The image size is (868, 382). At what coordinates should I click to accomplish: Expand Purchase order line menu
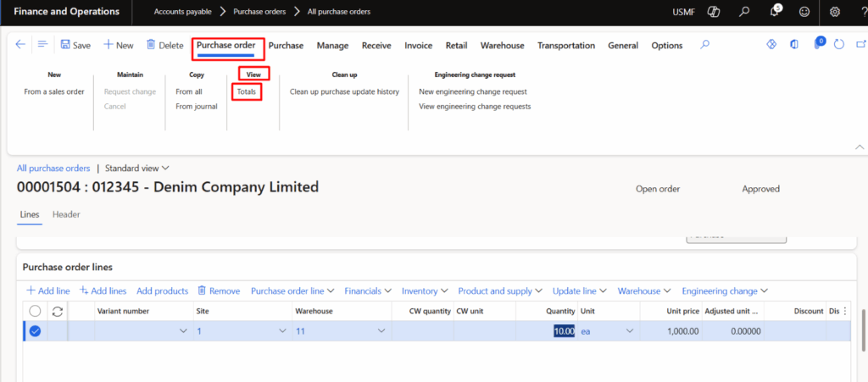(292, 291)
